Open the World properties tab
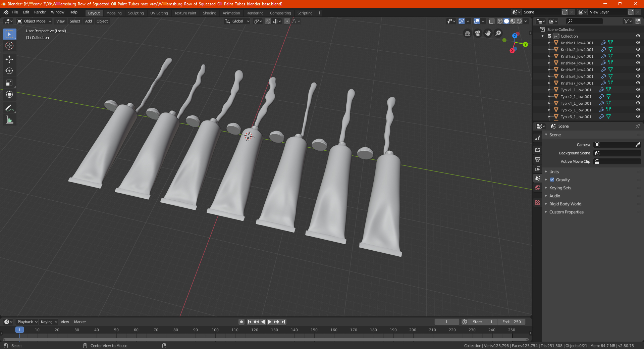 (x=538, y=188)
